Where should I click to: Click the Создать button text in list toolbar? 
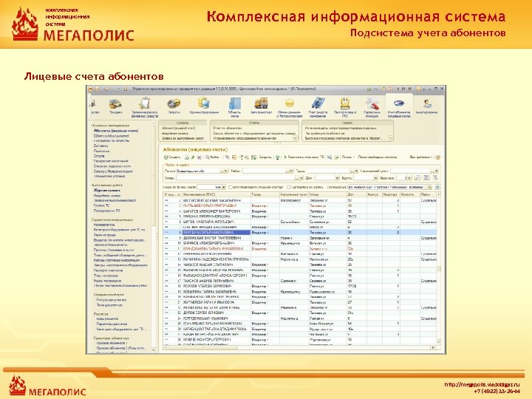[174, 157]
